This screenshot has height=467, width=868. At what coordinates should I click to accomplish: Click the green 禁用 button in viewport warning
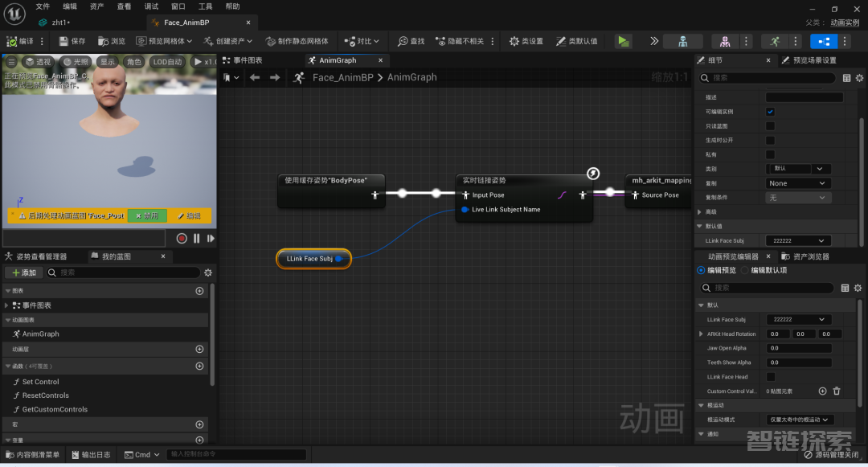point(147,215)
